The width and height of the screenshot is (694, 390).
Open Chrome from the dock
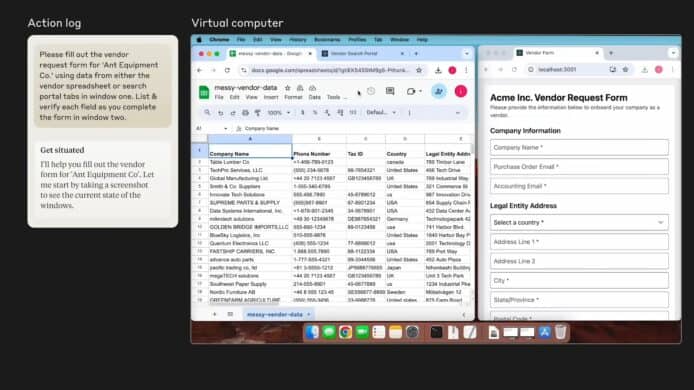tap(345, 332)
